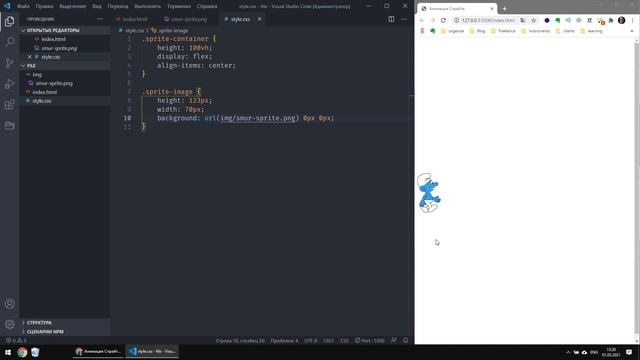
Task: Click the img/smur-sprite.png url link in code
Action: 258,118
